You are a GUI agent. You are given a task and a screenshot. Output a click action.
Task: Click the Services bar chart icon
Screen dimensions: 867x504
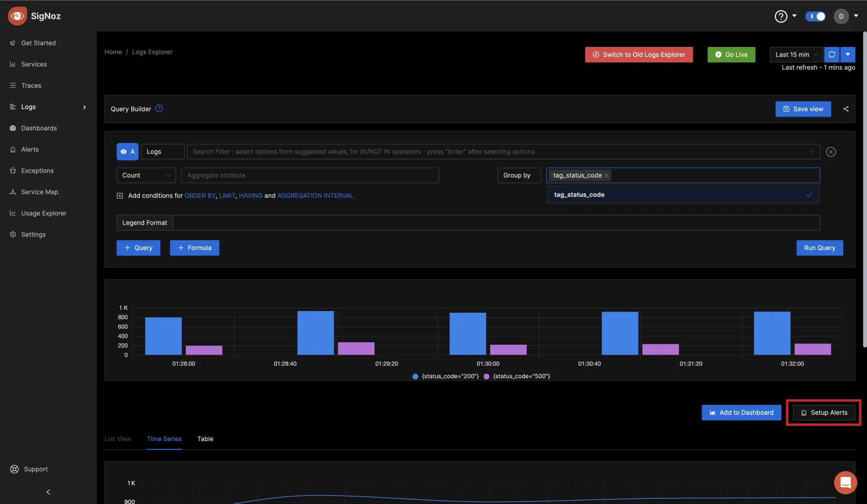pos(13,64)
